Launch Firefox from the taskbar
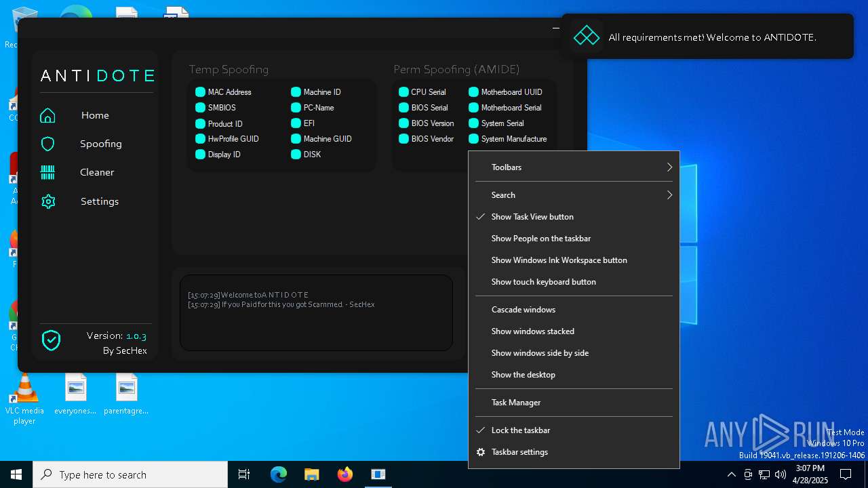 click(345, 474)
